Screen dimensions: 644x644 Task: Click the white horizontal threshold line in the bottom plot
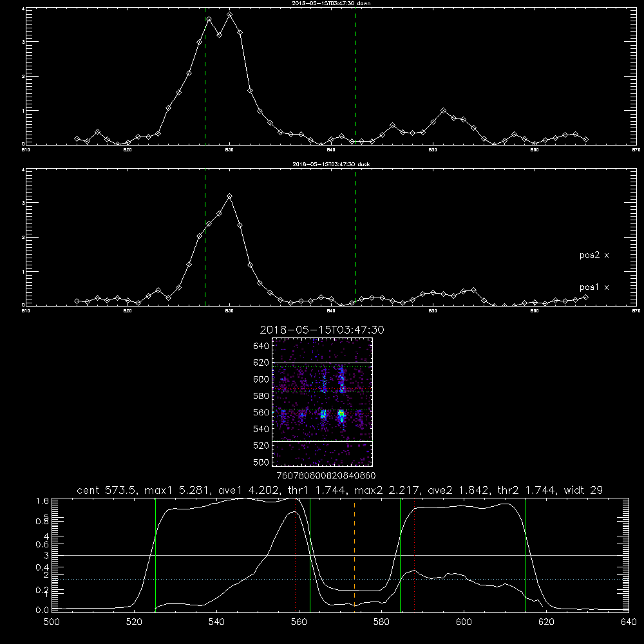(x=340, y=555)
